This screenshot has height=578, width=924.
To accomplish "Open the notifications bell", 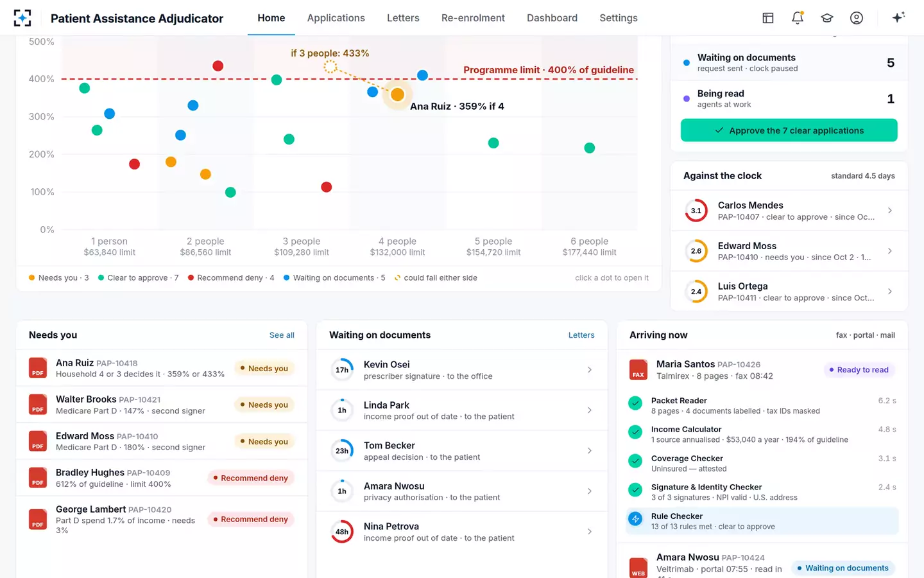I will (798, 18).
